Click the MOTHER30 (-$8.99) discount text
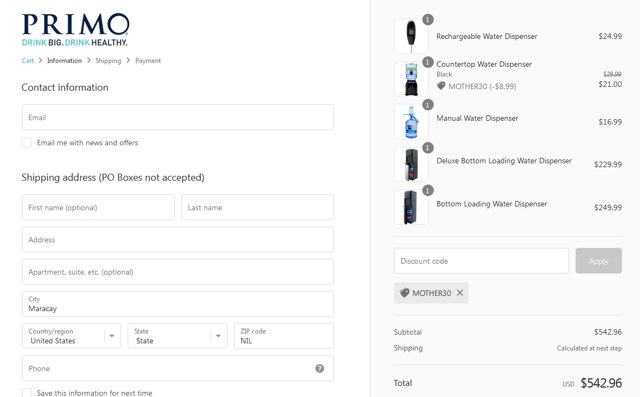Image resolution: width=640 pixels, height=397 pixels. click(482, 86)
